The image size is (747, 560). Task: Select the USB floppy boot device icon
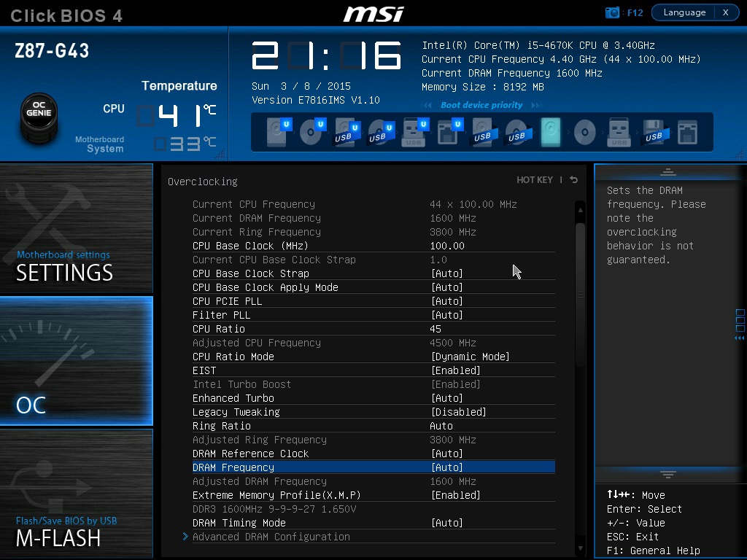click(x=655, y=132)
